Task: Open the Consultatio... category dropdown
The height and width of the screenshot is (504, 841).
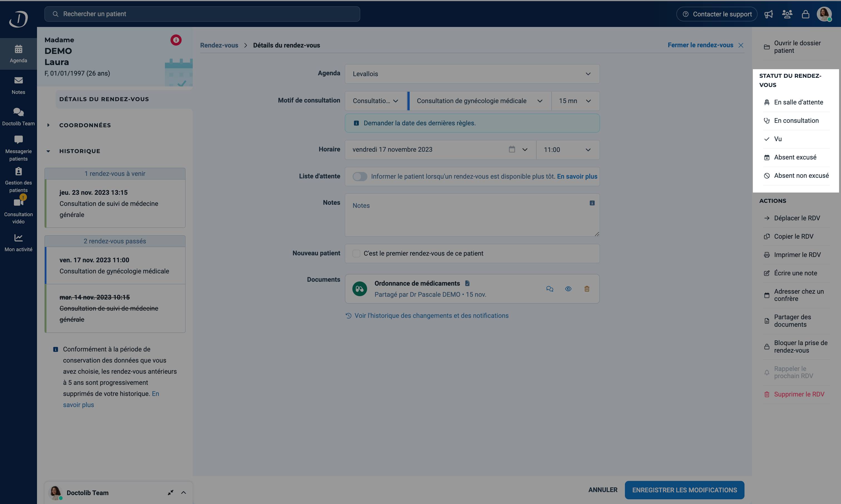Action: click(x=376, y=101)
